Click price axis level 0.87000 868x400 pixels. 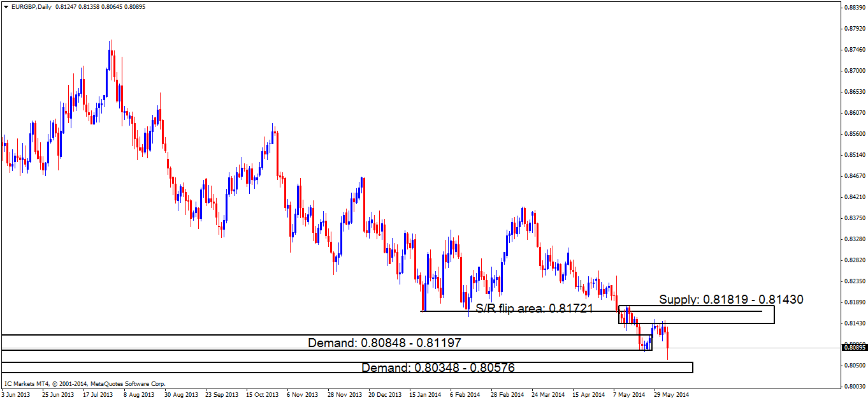click(x=854, y=70)
